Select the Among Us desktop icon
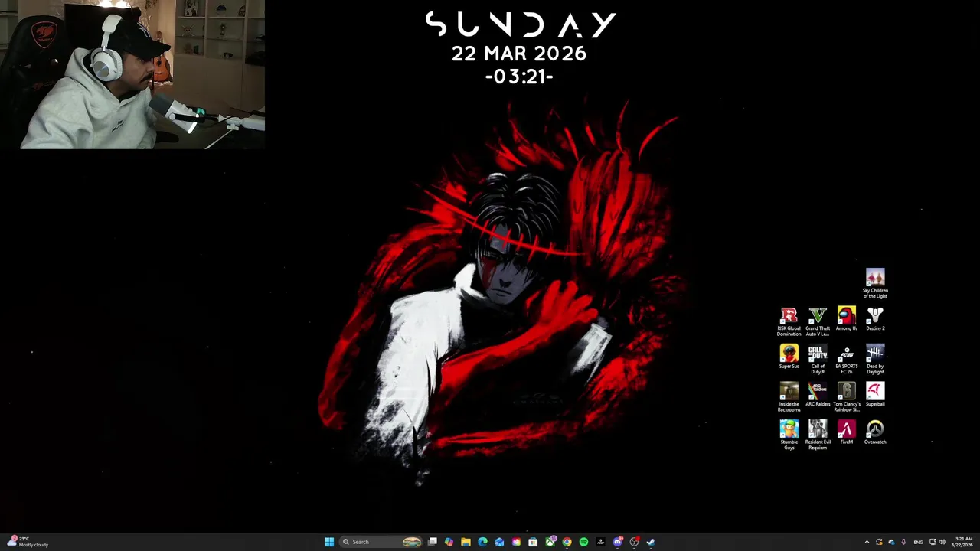The height and width of the screenshot is (551, 980). (x=846, y=319)
